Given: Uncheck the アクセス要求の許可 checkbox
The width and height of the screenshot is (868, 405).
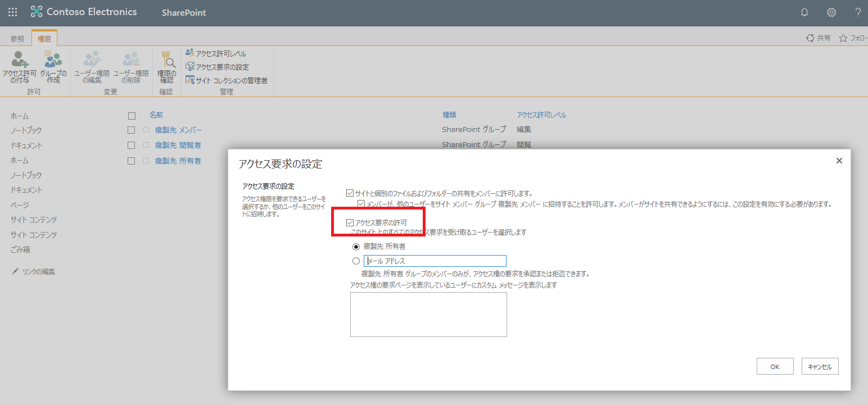Looking at the screenshot, I should click(350, 222).
